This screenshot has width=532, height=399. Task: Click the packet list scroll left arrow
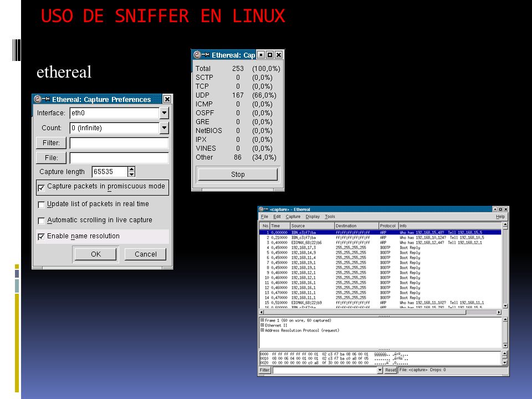(262, 312)
